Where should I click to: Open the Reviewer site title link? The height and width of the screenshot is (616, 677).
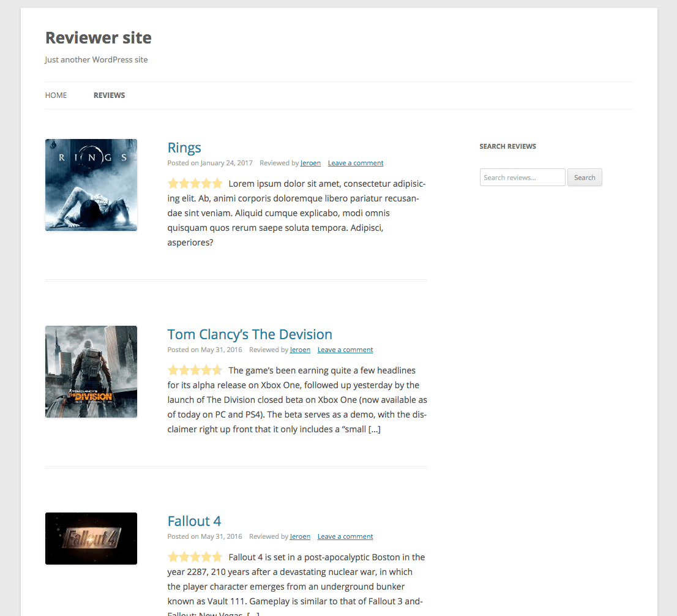coord(99,38)
